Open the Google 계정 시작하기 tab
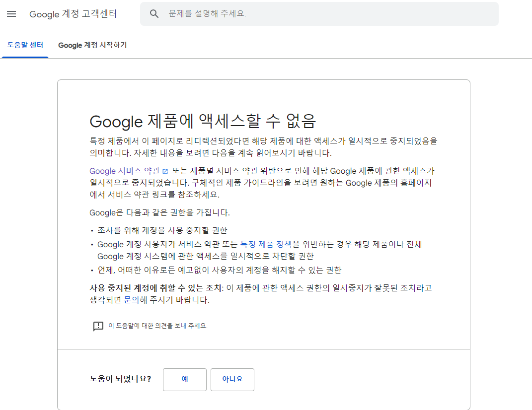 tap(92, 45)
